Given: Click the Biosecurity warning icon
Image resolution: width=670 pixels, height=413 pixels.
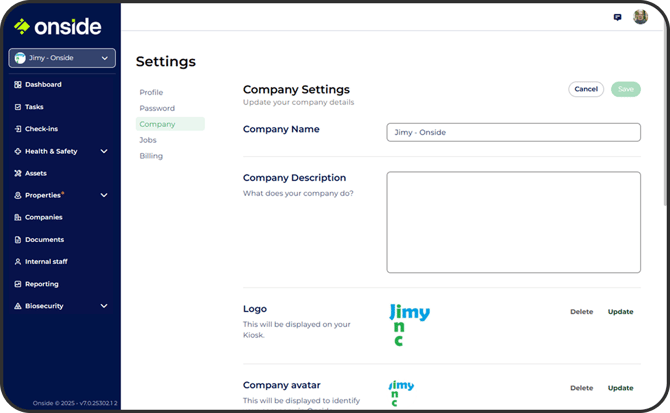Looking at the screenshot, I should [18, 306].
